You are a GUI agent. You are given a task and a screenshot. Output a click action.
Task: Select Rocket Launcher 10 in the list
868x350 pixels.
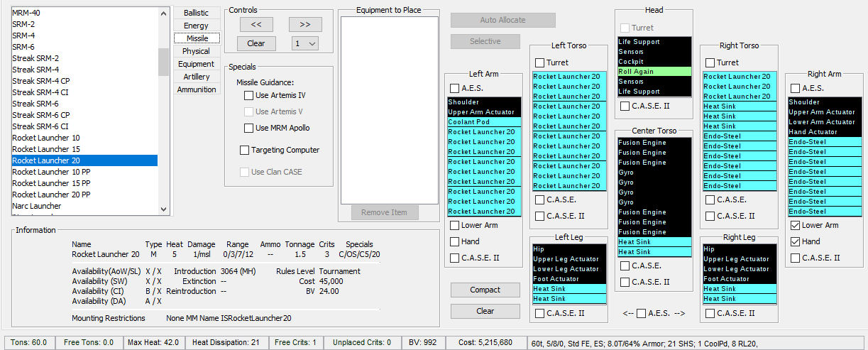[x=84, y=138]
